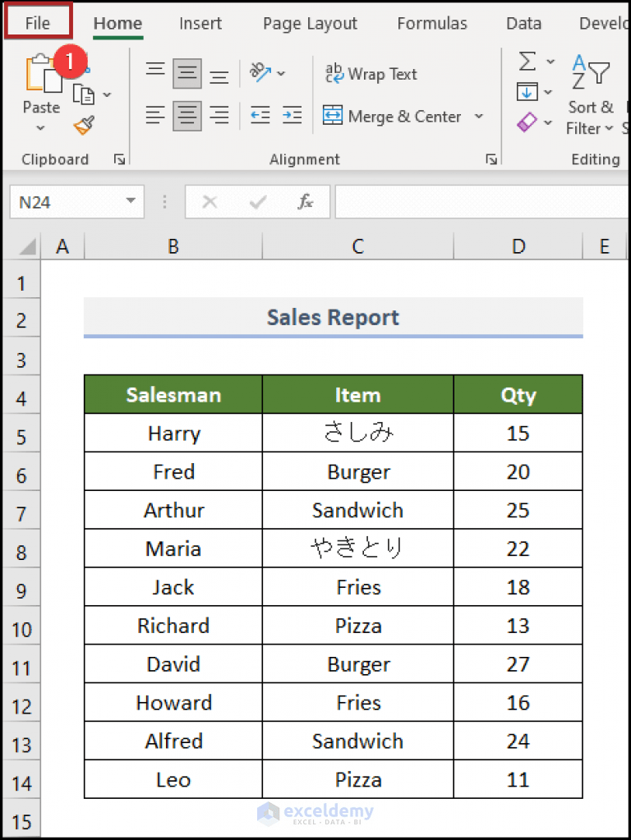The height and width of the screenshot is (840, 631).
Task: Click the Clear (eraser) icon in Editing group
Action: coord(528,122)
